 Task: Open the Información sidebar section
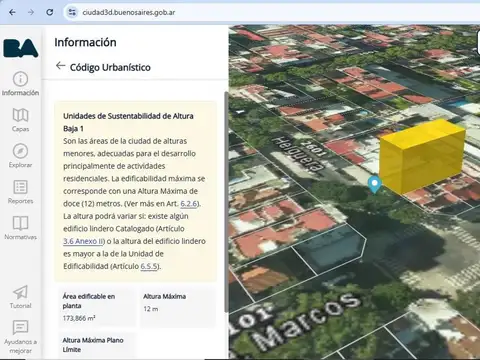[x=20, y=84]
